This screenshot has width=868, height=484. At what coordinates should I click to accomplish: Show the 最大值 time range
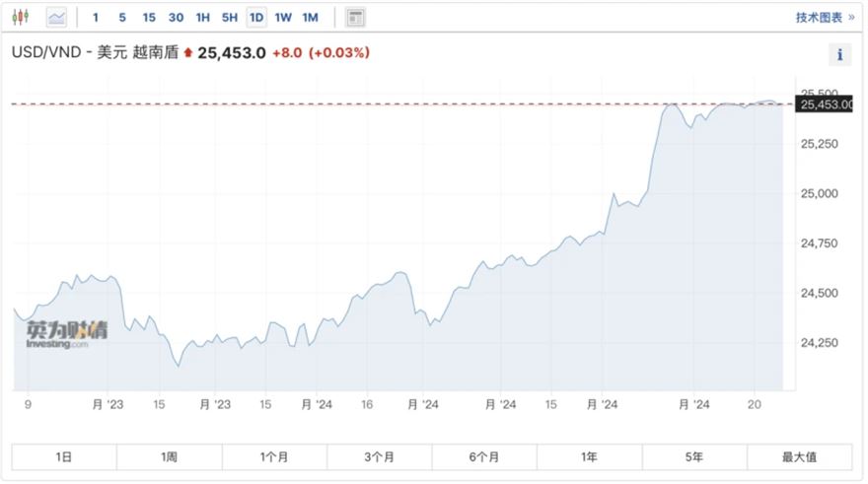click(x=799, y=456)
